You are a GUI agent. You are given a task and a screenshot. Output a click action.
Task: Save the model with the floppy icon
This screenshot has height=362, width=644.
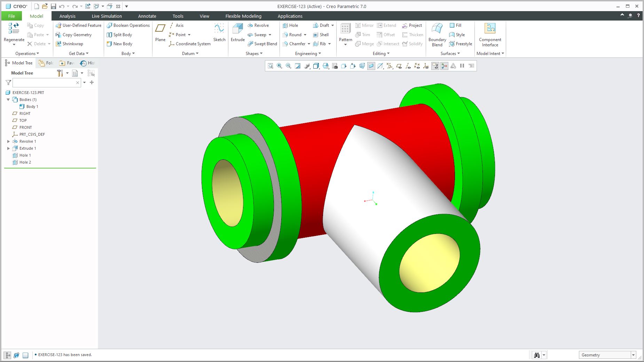53,6
